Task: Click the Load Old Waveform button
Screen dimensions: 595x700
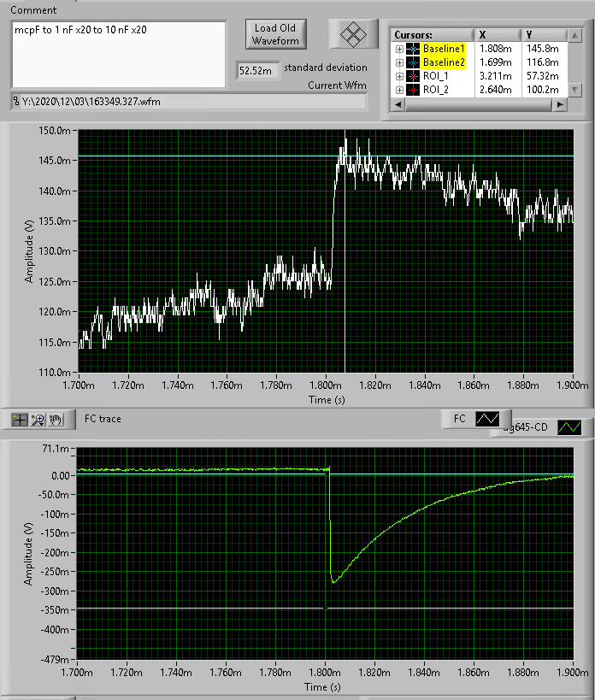Action: (x=275, y=35)
